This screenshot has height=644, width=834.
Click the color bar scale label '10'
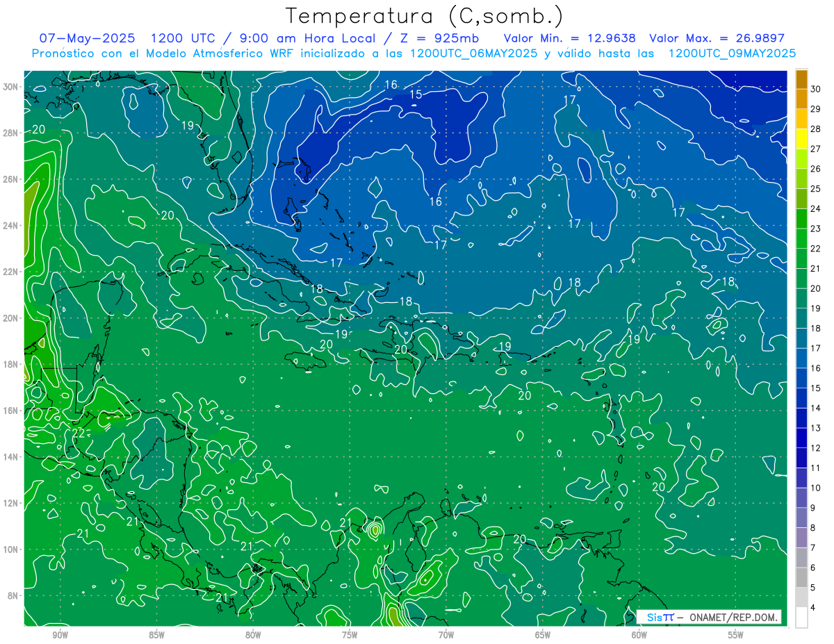pos(815,488)
